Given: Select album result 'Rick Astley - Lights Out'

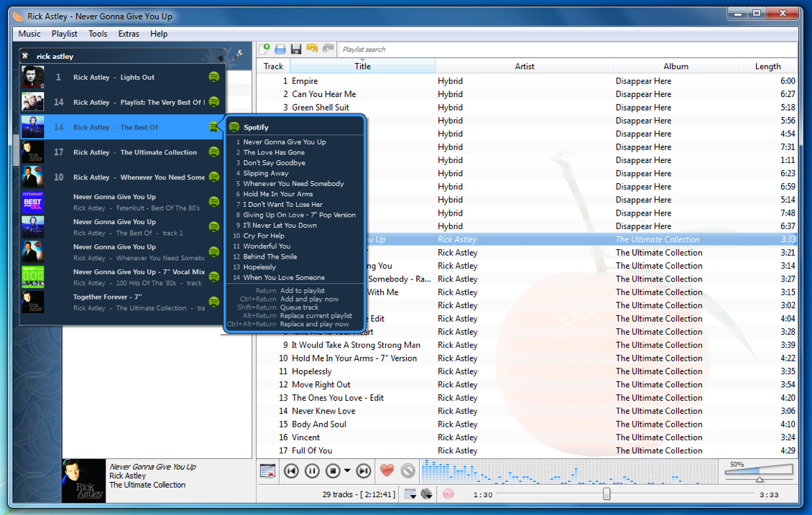Looking at the screenshot, I should coord(123,77).
